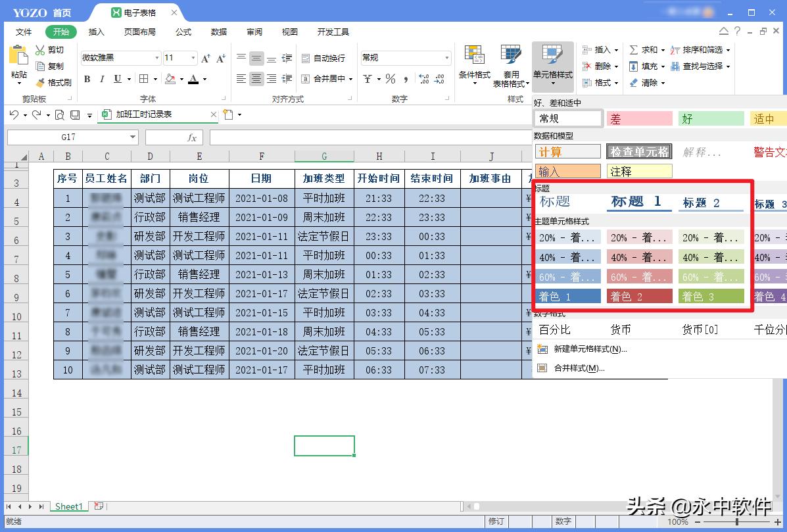Apply percent style icon
787x532 pixels.
coord(391,80)
